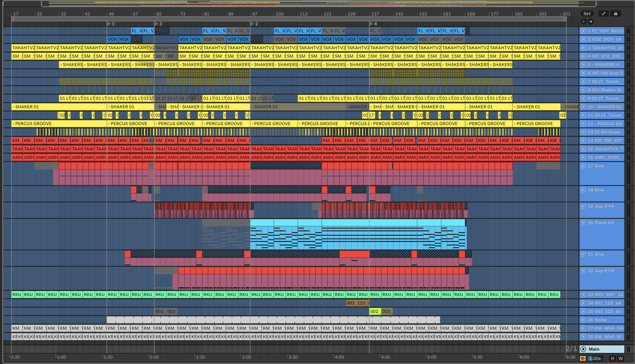Click the 2/1 grid size indicator
635x364 pixels.
point(571,349)
